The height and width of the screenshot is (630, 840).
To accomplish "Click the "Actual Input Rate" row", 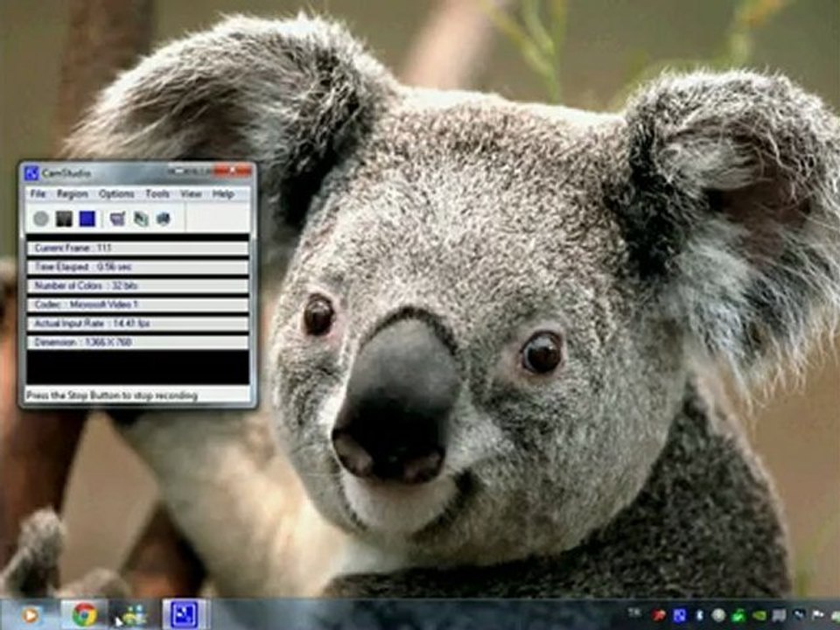I will coord(137,324).
